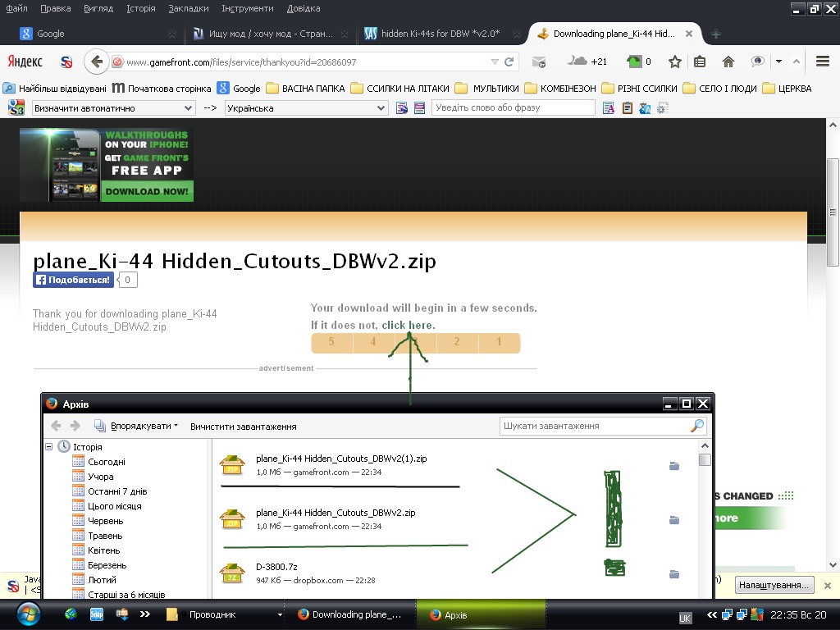This screenshot has height=630, width=840.
Task: Open the folder for plane_Ki-44 Hidden_Cutouts_DBWv2(1).zip
Action: click(x=674, y=466)
